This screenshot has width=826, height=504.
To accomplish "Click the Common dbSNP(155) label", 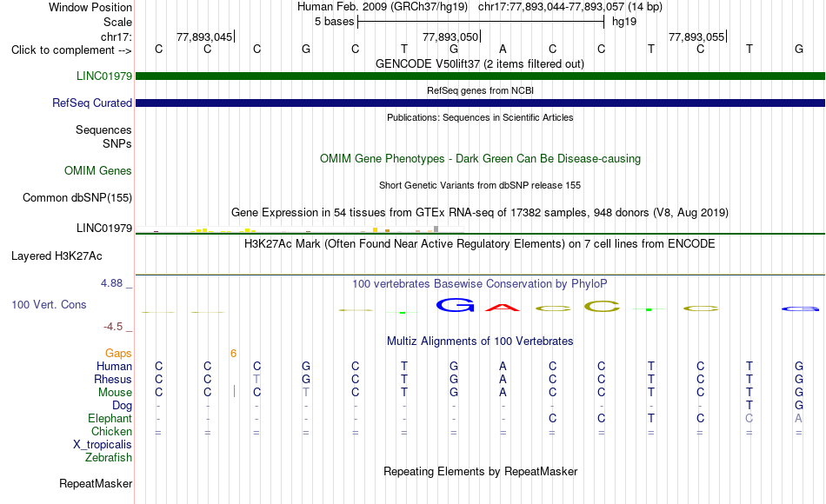I will tap(77, 197).
